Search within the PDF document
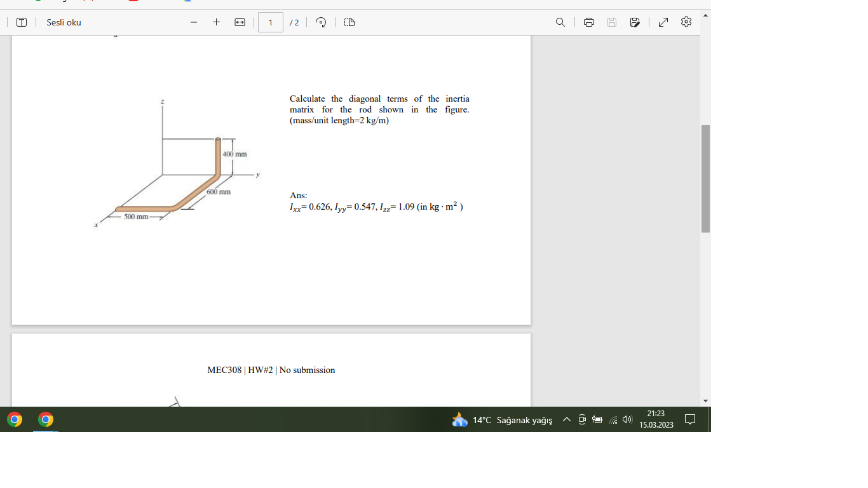This screenshot has width=868, height=488. [560, 22]
